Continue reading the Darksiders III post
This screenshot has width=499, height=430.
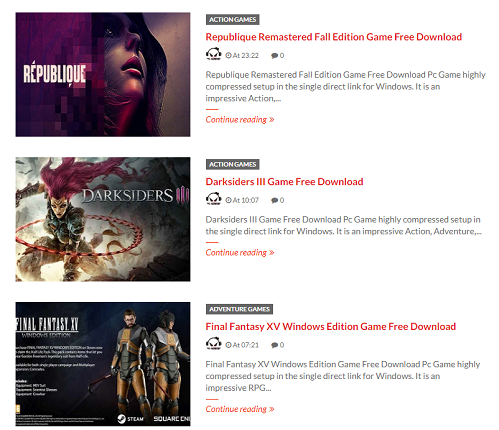240,252
